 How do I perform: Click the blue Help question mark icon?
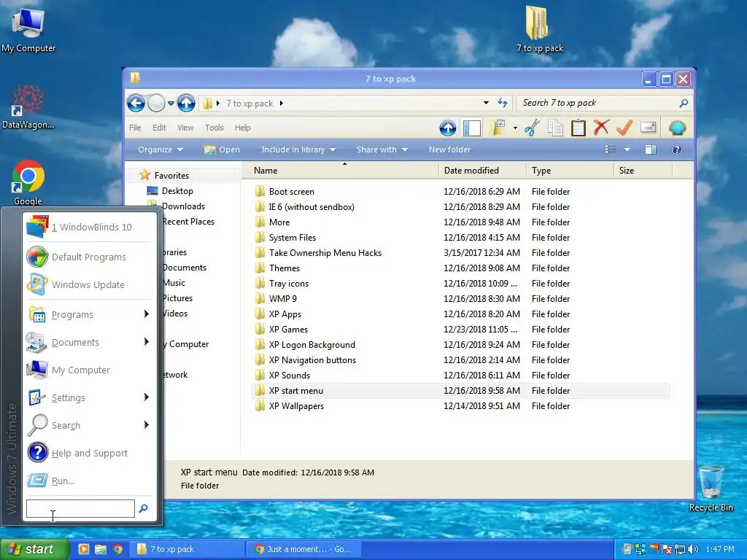coord(676,149)
